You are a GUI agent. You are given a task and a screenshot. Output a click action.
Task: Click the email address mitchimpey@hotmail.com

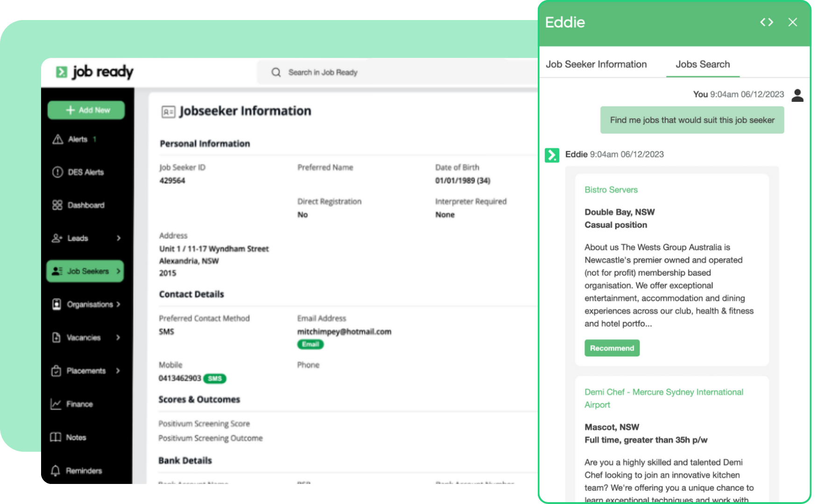pyautogui.click(x=344, y=332)
